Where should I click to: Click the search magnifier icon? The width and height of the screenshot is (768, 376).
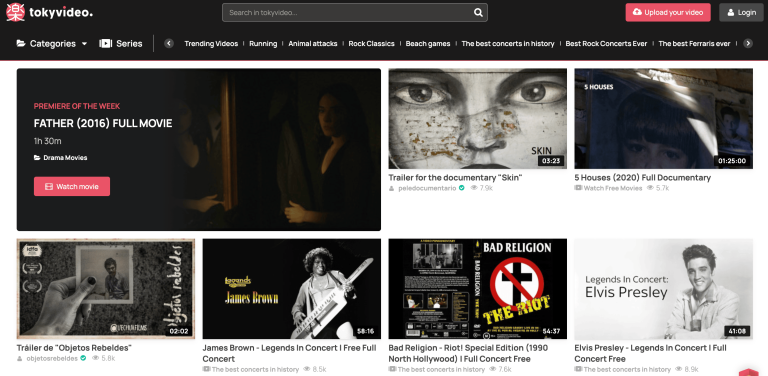pos(478,13)
